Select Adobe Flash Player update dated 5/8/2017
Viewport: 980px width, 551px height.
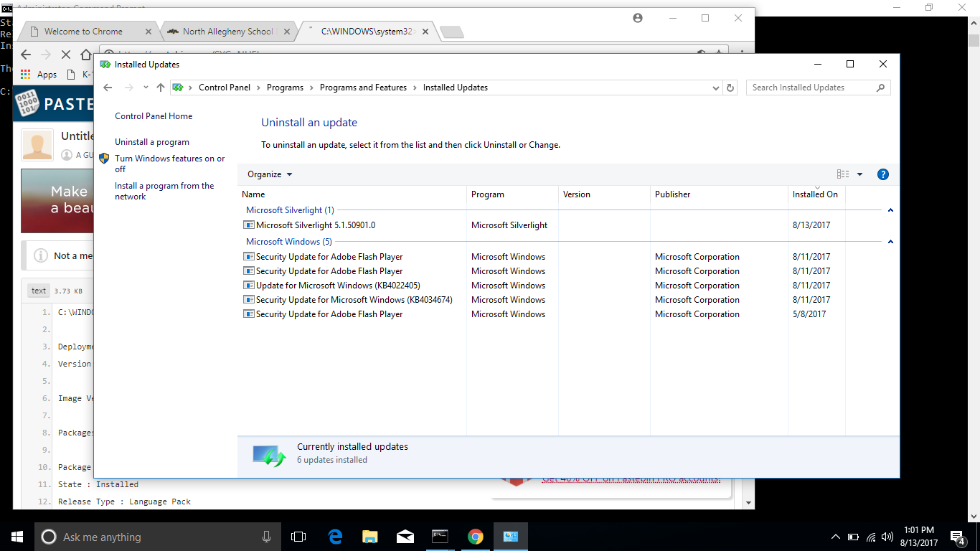pyautogui.click(x=329, y=314)
